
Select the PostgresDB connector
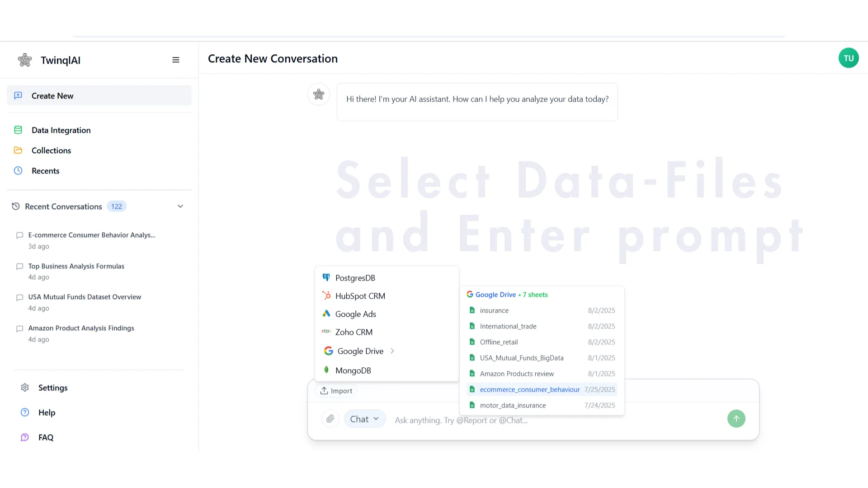coord(355,277)
